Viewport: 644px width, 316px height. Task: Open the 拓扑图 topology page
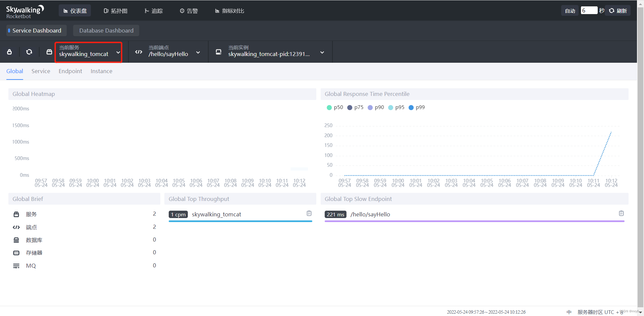pyautogui.click(x=115, y=11)
